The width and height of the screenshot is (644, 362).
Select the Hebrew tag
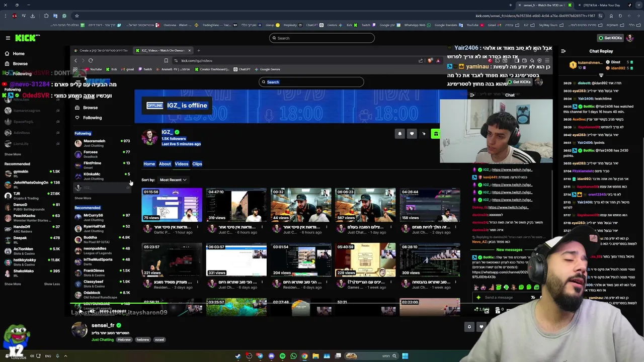tap(124, 340)
